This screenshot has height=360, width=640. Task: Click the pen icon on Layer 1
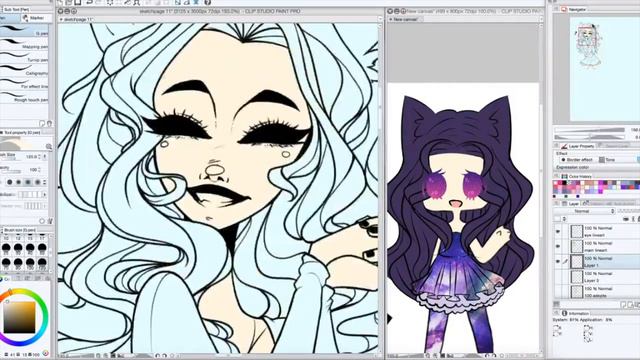tap(566, 261)
